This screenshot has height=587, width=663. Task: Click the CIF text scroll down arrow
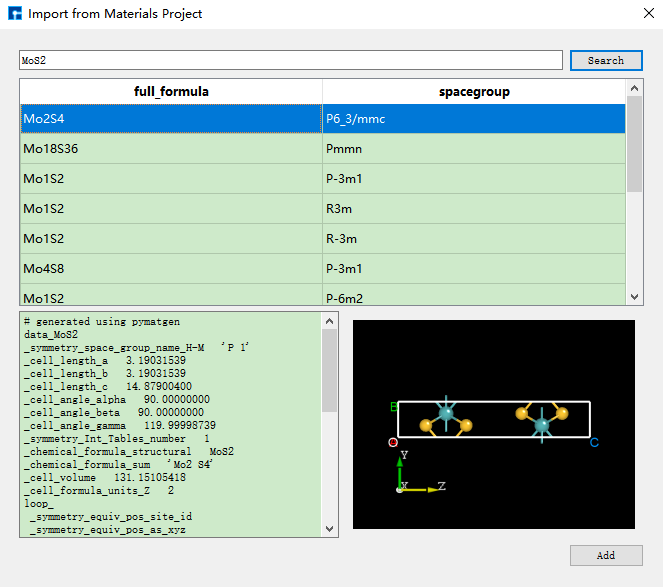330,529
